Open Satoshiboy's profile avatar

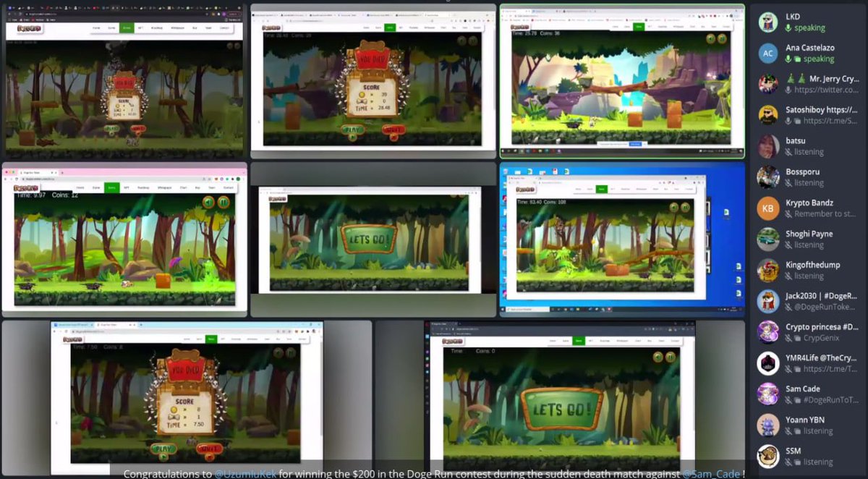pos(768,115)
